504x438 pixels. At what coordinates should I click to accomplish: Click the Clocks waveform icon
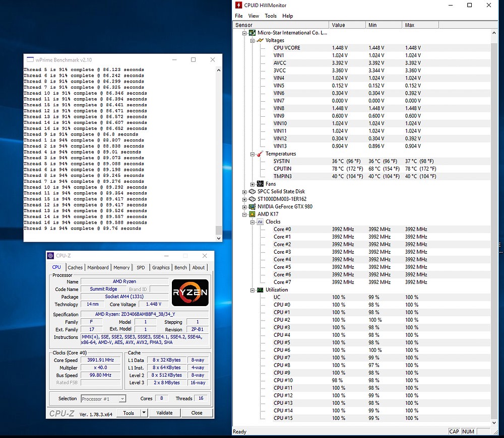click(261, 222)
